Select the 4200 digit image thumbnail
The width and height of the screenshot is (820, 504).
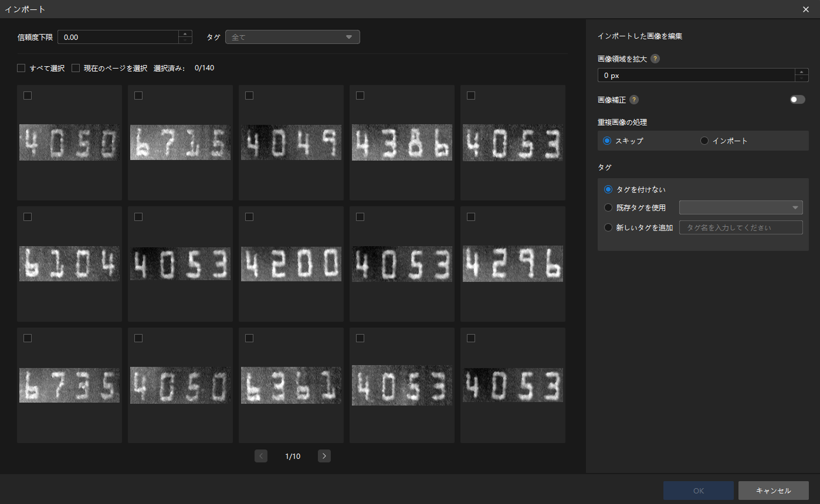291,263
